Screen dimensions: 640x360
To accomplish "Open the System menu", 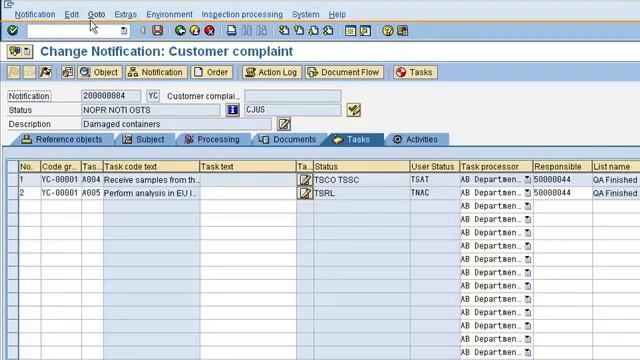I will coord(305,14).
